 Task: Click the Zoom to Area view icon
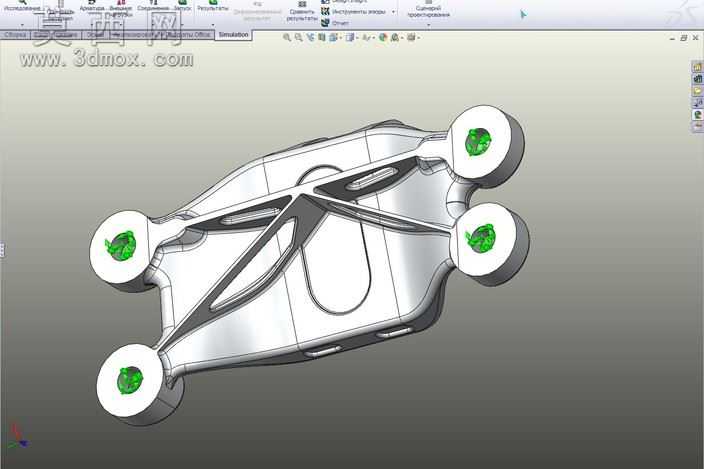(x=299, y=38)
